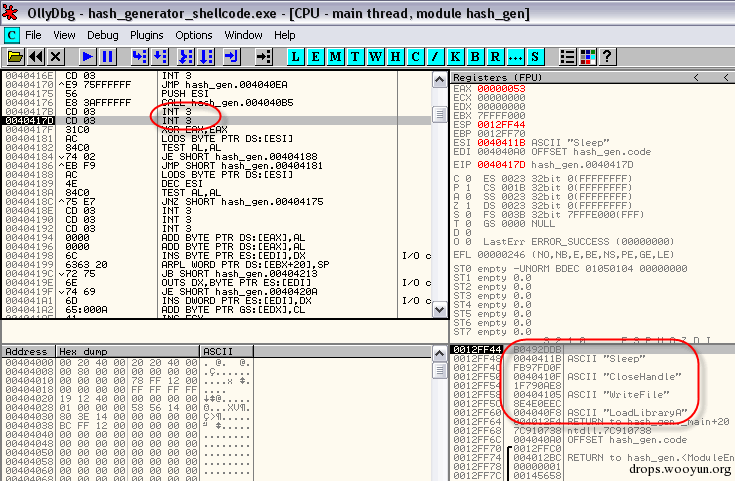The height and width of the screenshot is (481, 735).
Task: Click the registers pane second left arrow
Action: pos(726,77)
